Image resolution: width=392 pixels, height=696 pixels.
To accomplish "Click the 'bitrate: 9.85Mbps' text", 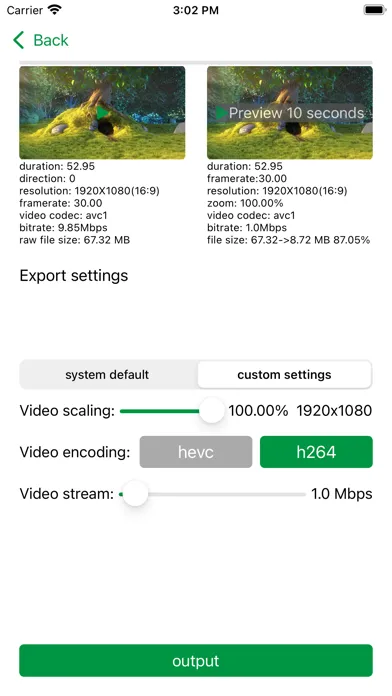I will 63,228.
